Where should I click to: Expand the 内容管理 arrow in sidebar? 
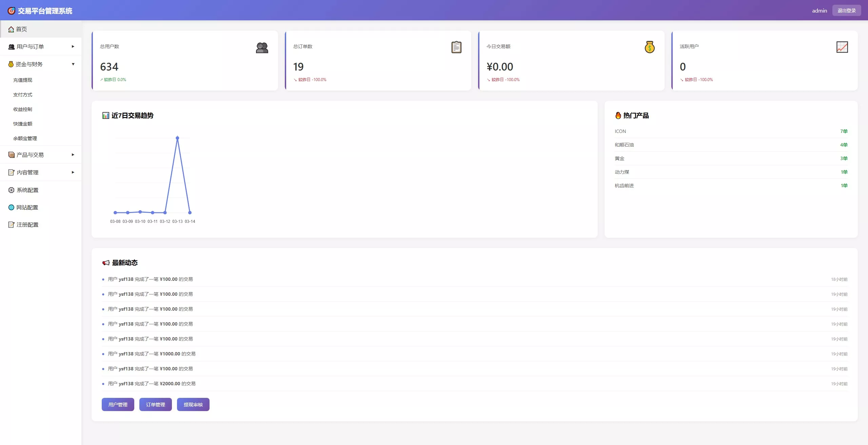73,172
